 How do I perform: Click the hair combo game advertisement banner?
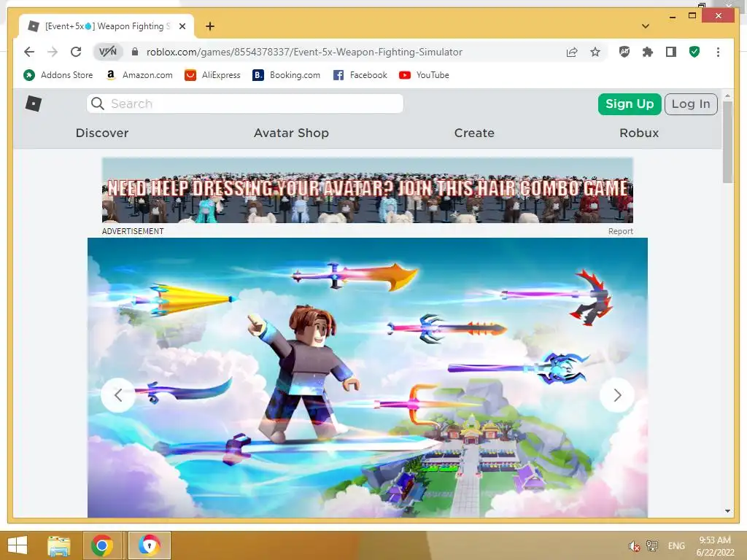click(x=368, y=190)
